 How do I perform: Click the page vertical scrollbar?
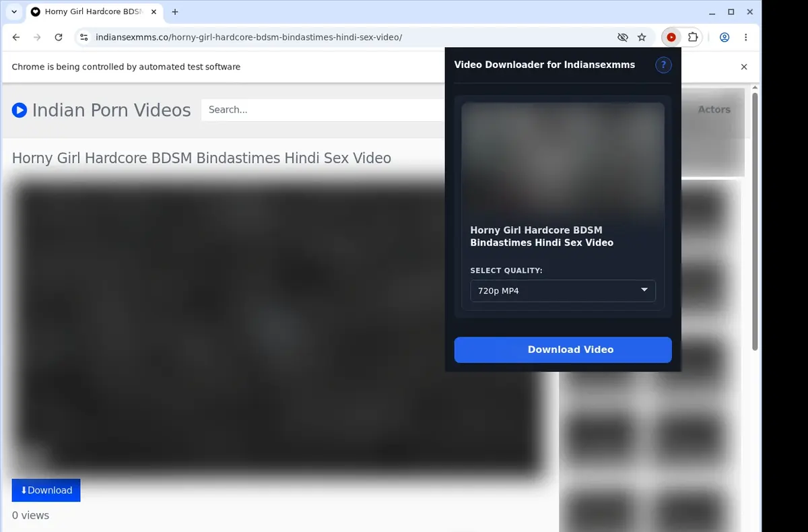[755, 222]
